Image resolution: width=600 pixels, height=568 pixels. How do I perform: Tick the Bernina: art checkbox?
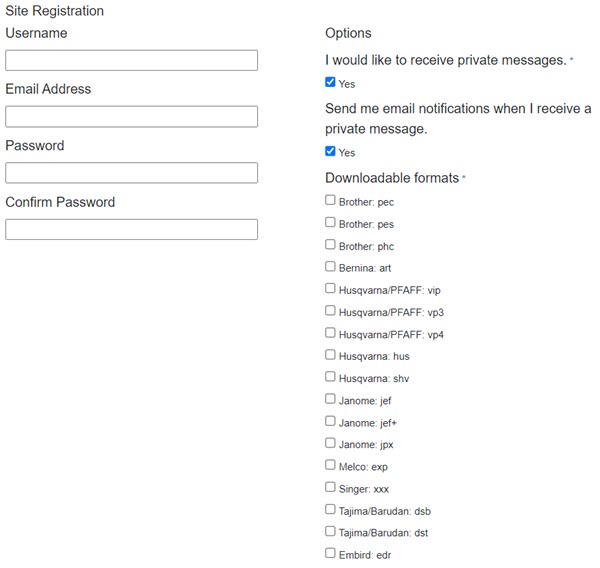331,267
